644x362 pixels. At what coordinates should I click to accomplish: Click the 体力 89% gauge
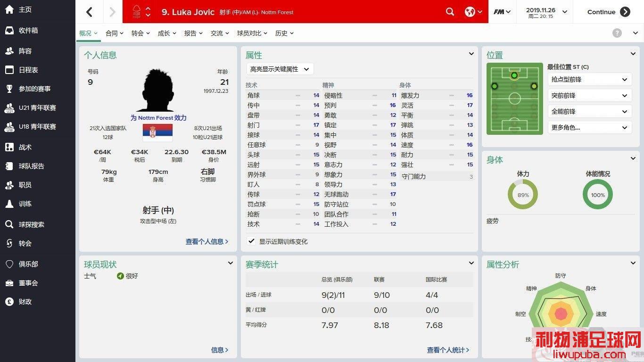pyautogui.click(x=523, y=195)
